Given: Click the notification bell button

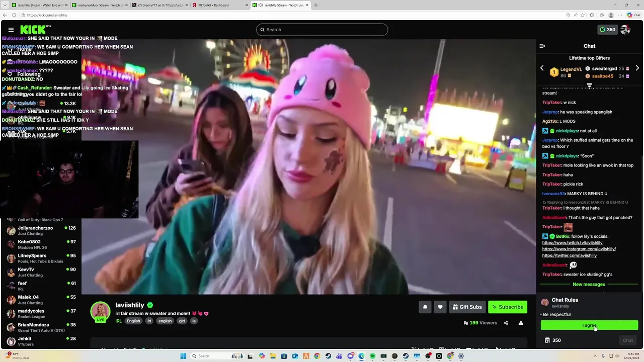Looking at the screenshot, I should (425, 307).
